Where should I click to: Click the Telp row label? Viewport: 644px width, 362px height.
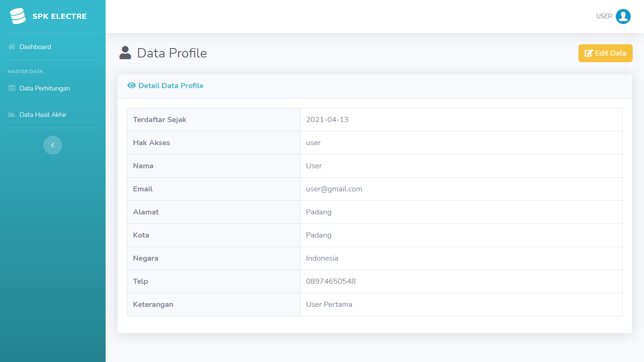140,281
